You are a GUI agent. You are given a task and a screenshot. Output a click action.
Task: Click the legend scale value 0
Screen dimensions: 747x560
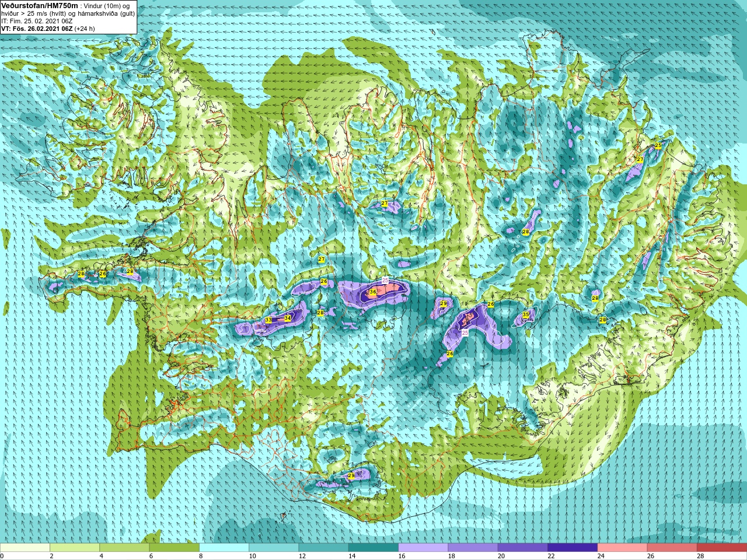[2, 556]
